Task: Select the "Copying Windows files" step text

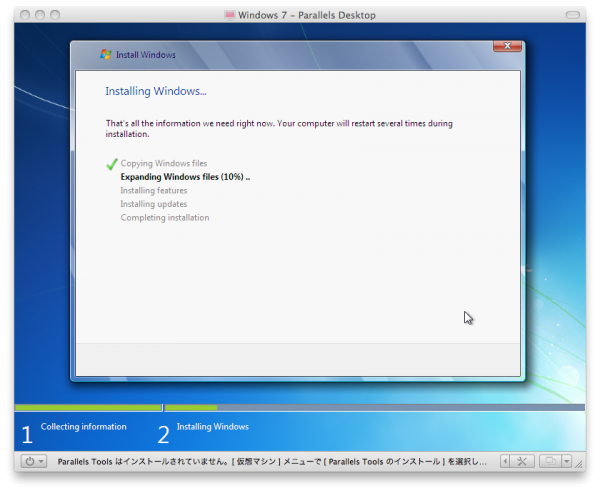Action: [164, 163]
